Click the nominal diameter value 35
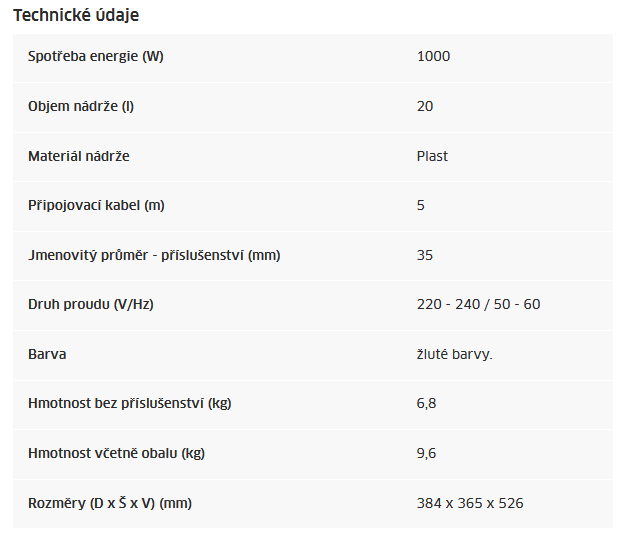 pos(425,255)
